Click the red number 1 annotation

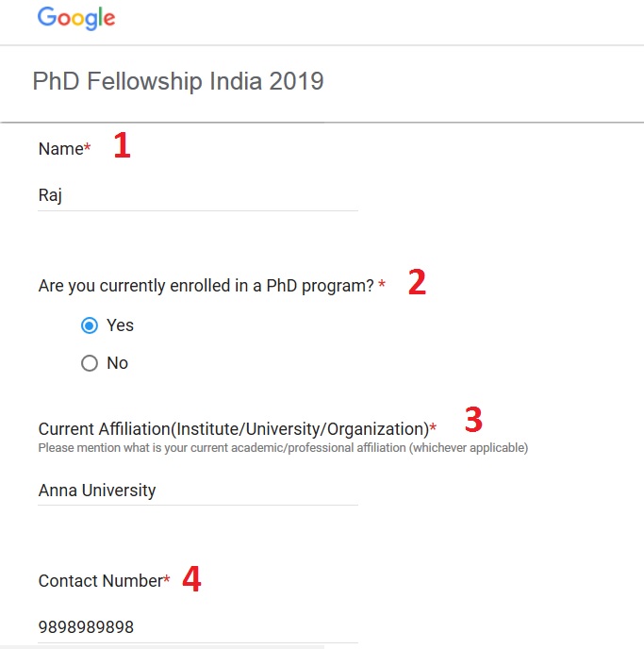coord(122,145)
